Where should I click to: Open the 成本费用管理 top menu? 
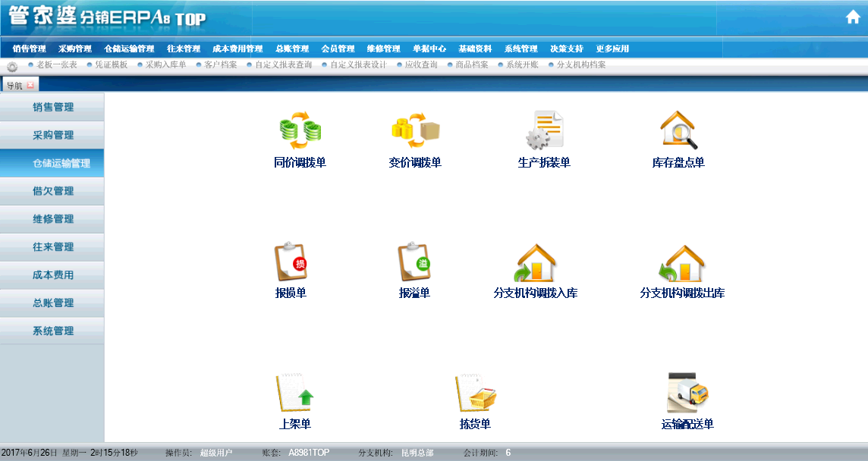pos(237,49)
